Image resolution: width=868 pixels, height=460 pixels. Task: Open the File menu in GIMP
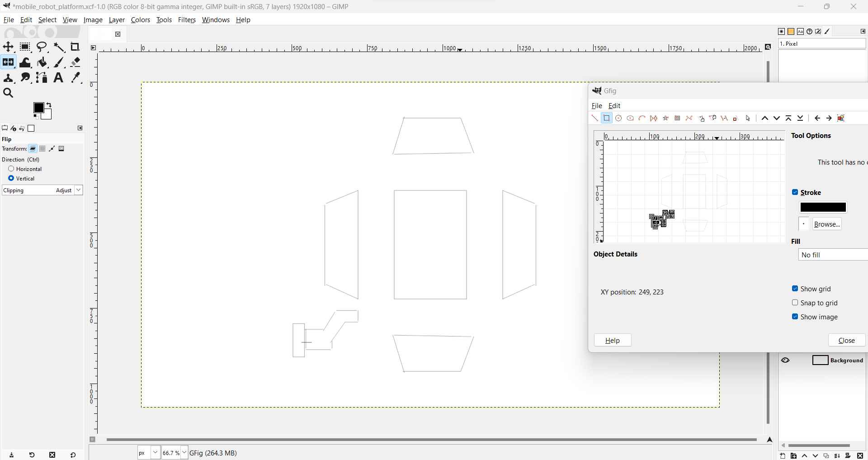[x=9, y=20]
